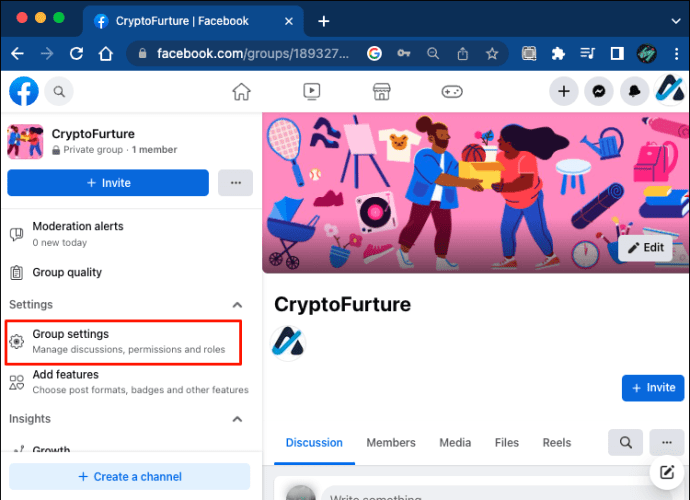The width and height of the screenshot is (690, 500).
Task: Bookmark this page with star icon
Action: [492, 54]
